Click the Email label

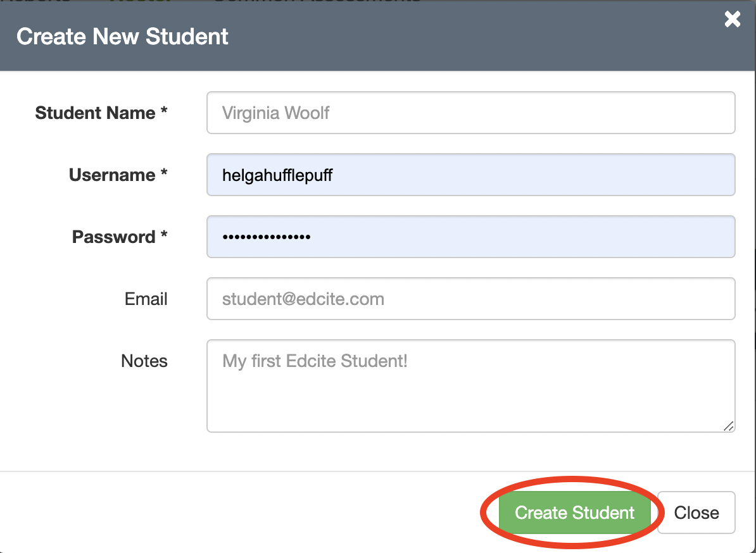click(x=146, y=299)
